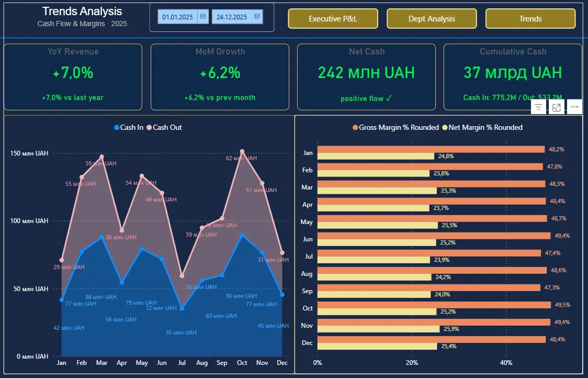
Task: Click the Mar Cash Out data point
Action: (101, 157)
